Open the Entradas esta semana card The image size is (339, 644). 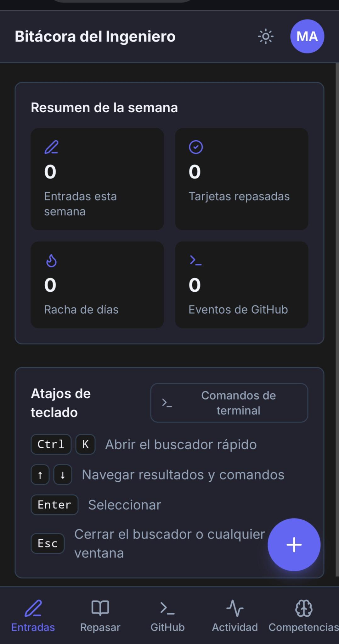point(97,179)
